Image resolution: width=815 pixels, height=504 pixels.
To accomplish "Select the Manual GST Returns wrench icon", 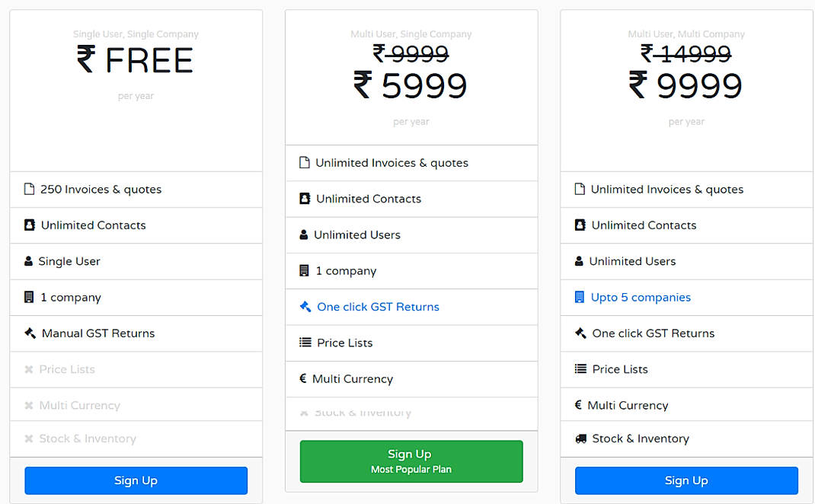I will [30, 333].
